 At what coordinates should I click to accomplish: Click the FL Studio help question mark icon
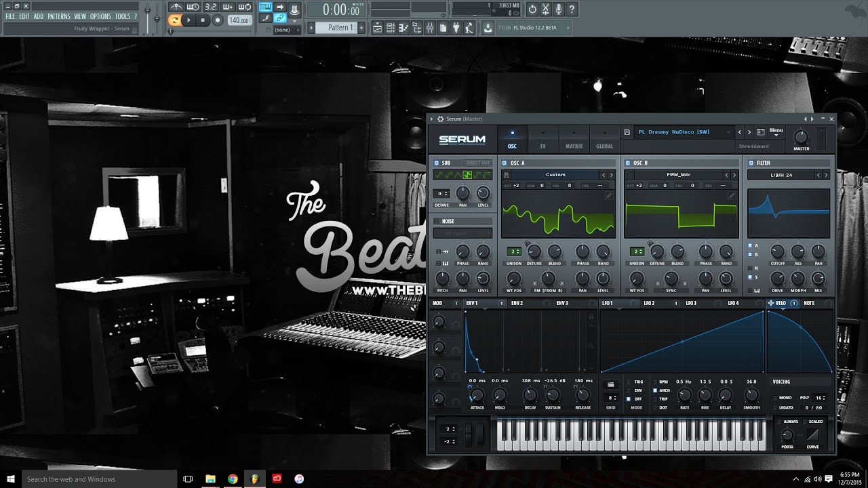[x=572, y=9]
